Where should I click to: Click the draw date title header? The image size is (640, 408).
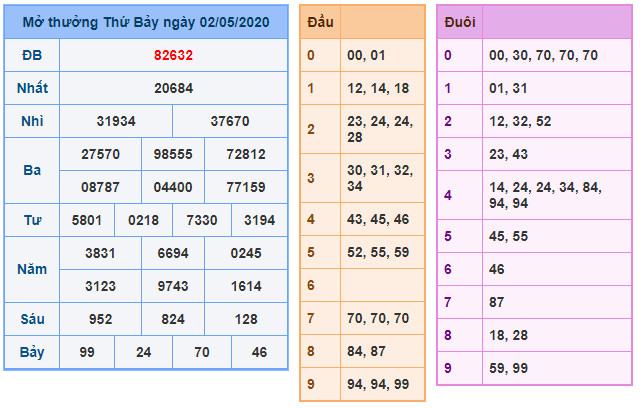pos(146,22)
